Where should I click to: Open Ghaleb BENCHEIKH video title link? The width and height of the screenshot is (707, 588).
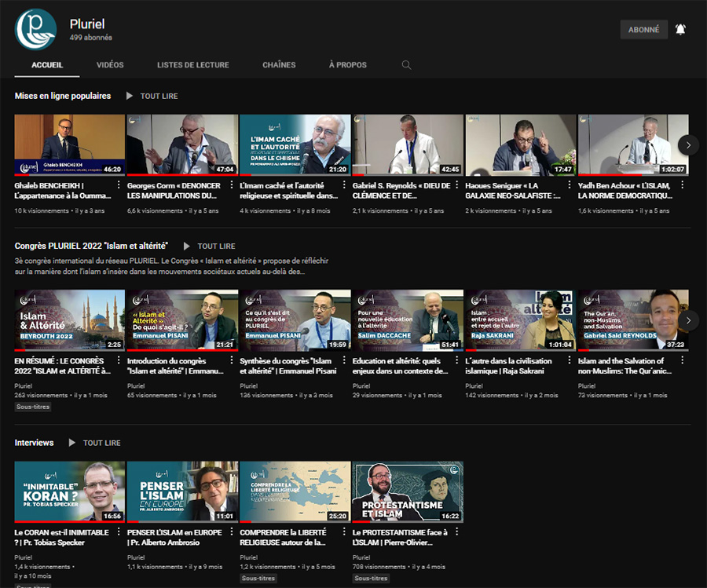click(63, 191)
